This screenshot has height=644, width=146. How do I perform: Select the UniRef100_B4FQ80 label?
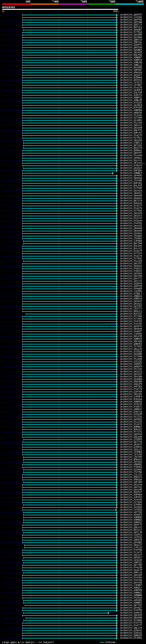point(131,170)
